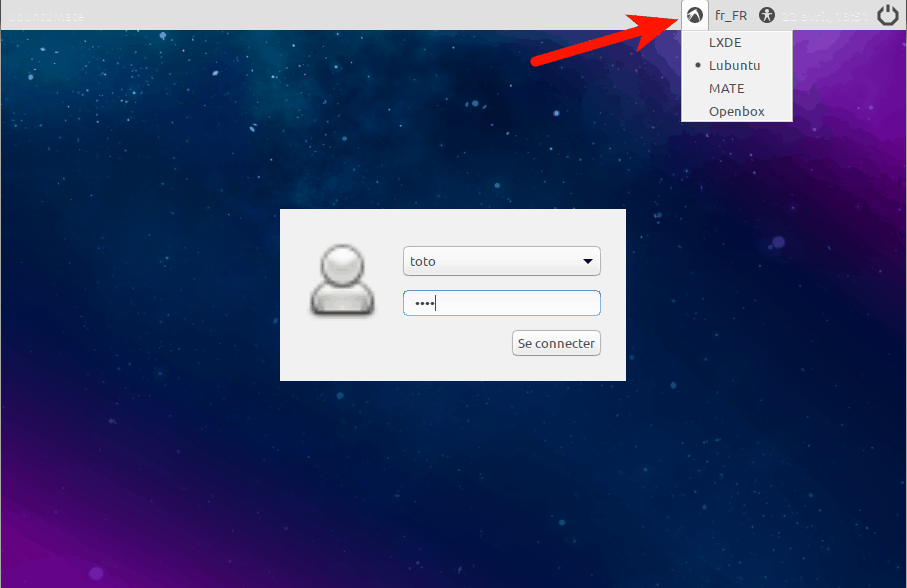Image resolution: width=907 pixels, height=588 pixels.
Task: Click the user avatar picture
Action: click(x=342, y=282)
